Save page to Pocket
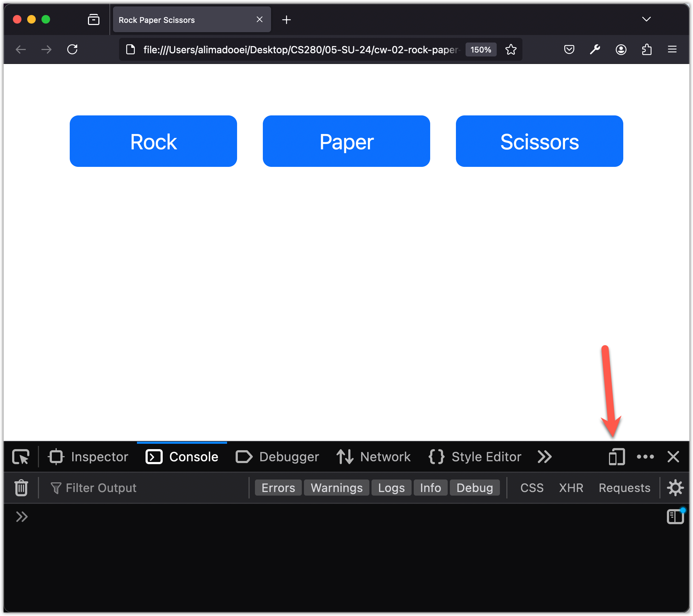The width and height of the screenshot is (693, 616). click(569, 49)
